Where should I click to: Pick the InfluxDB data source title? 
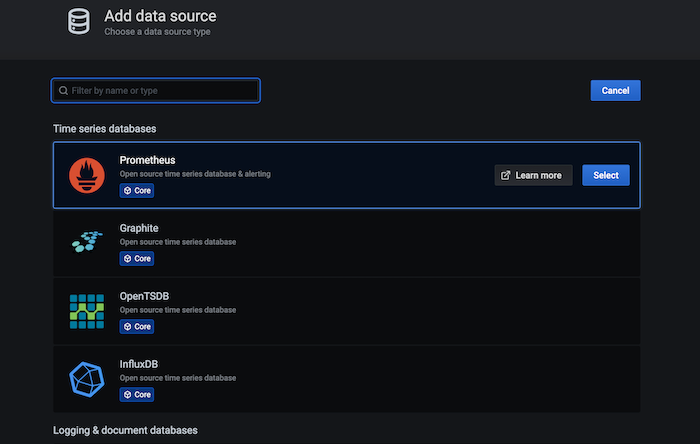[142, 364]
